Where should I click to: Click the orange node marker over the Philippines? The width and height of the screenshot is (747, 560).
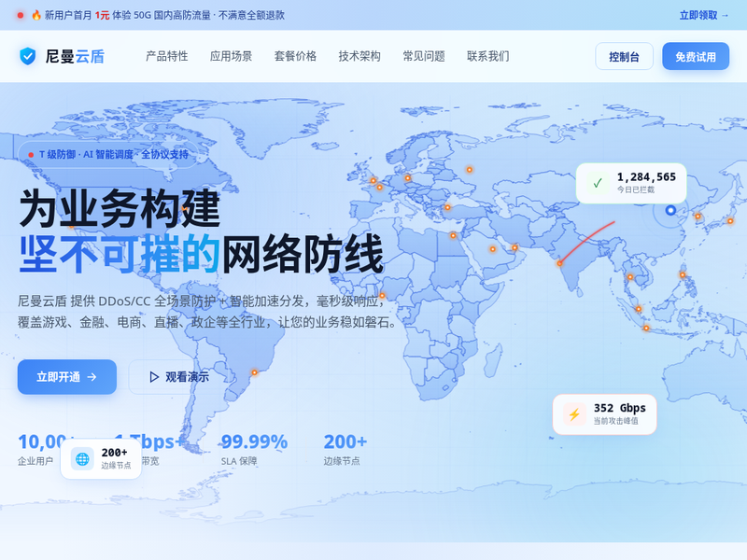[683, 274]
